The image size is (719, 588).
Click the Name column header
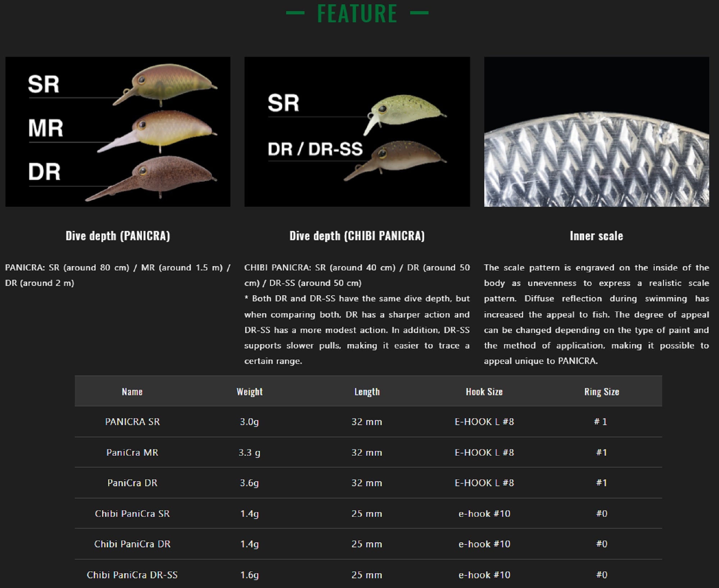[132, 392]
